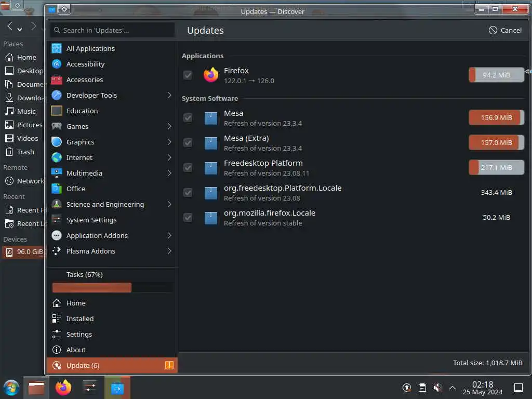Click the Office category icon
The width and height of the screenshot is (532, 399).
pyautogui.click(x=57, y=189)
